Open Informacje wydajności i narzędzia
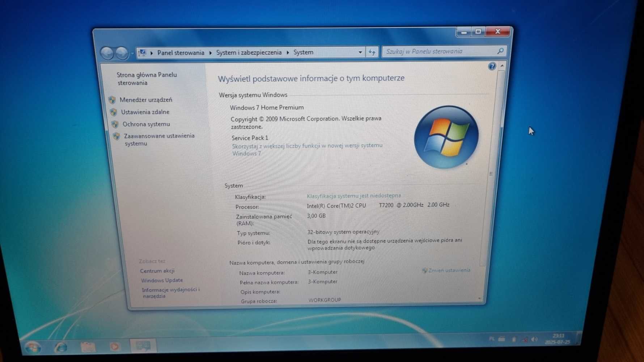644x362 pixels. pyautogui.click(x=170, y=293)
